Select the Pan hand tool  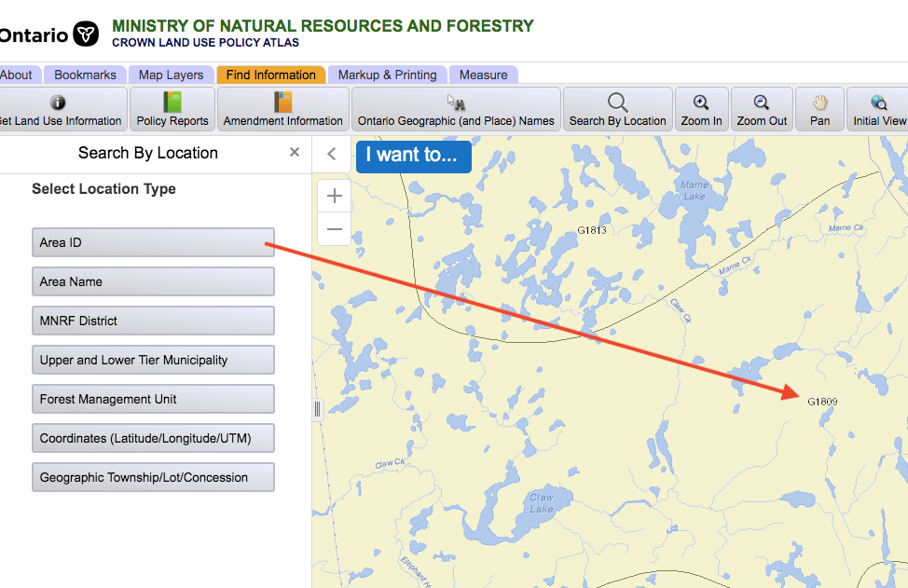(x=819, y=109)
